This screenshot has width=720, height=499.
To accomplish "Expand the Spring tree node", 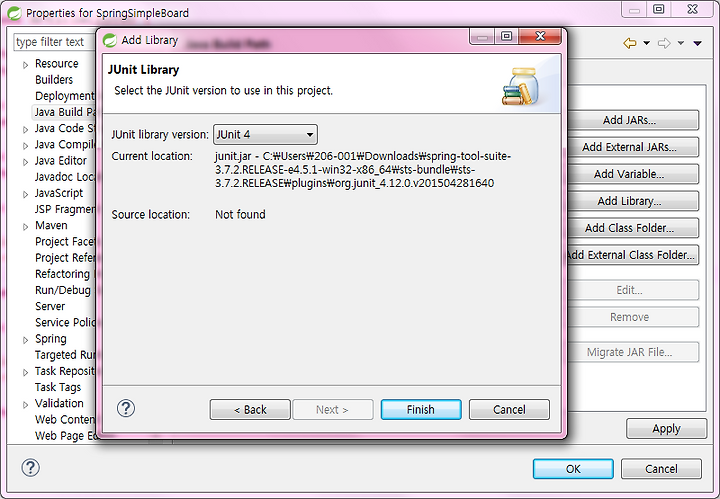I will (x=25, y=340).
